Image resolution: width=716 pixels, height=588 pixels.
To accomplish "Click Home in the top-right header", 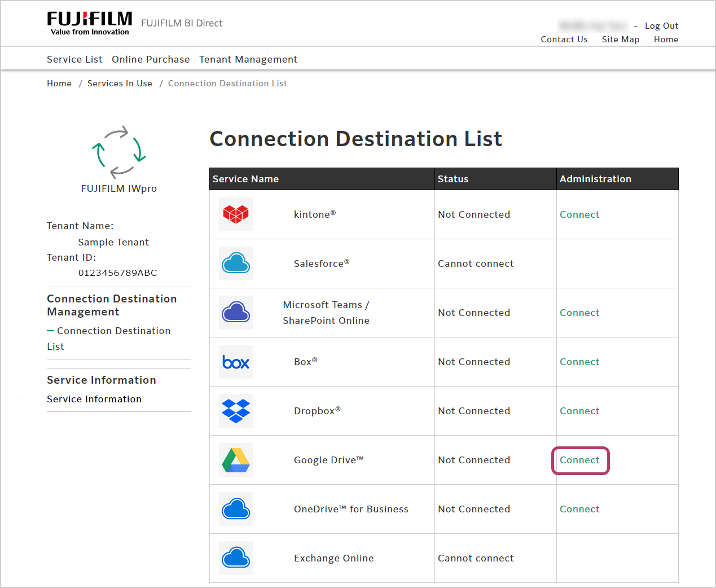I will (x=666, y=40).
